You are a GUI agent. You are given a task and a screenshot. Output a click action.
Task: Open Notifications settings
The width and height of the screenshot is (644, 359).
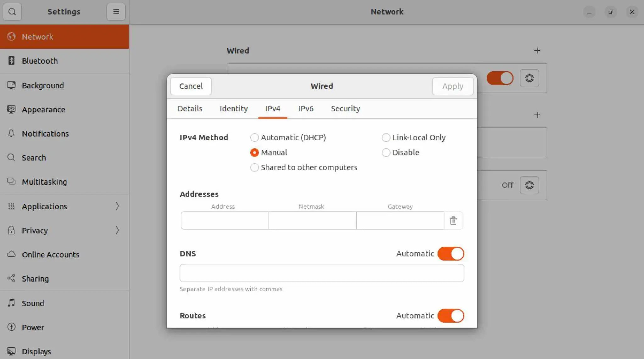45,134
